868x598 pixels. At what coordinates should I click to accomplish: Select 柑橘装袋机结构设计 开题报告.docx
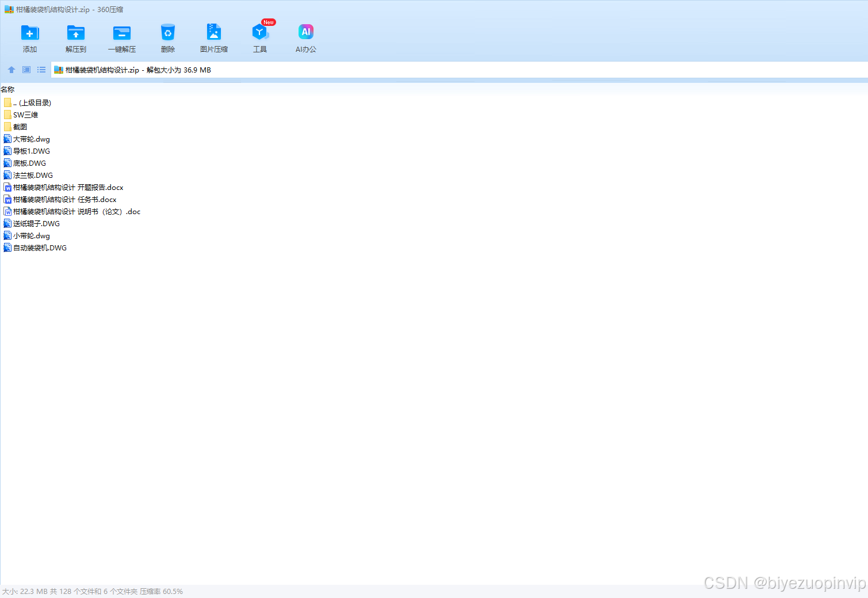[x=63, y=187]
